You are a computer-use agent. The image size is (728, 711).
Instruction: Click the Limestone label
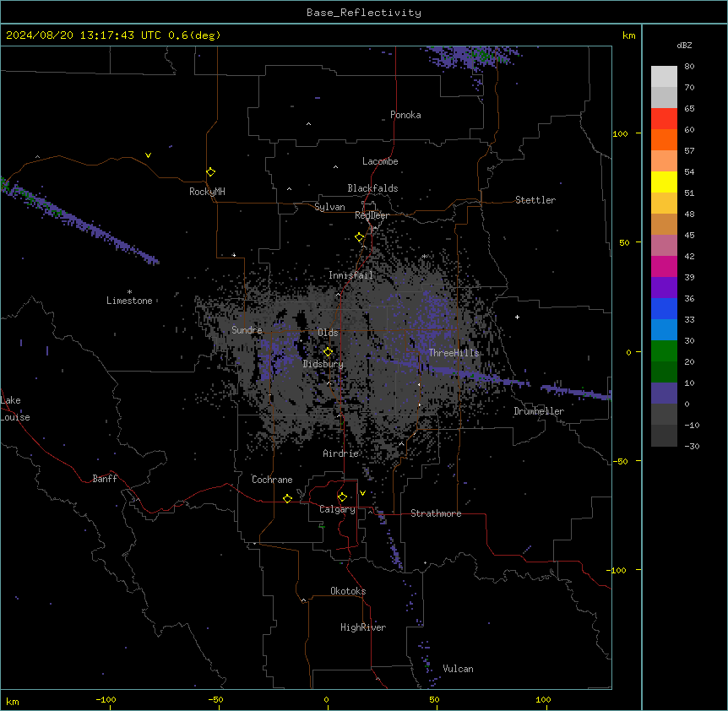point(129,301)
